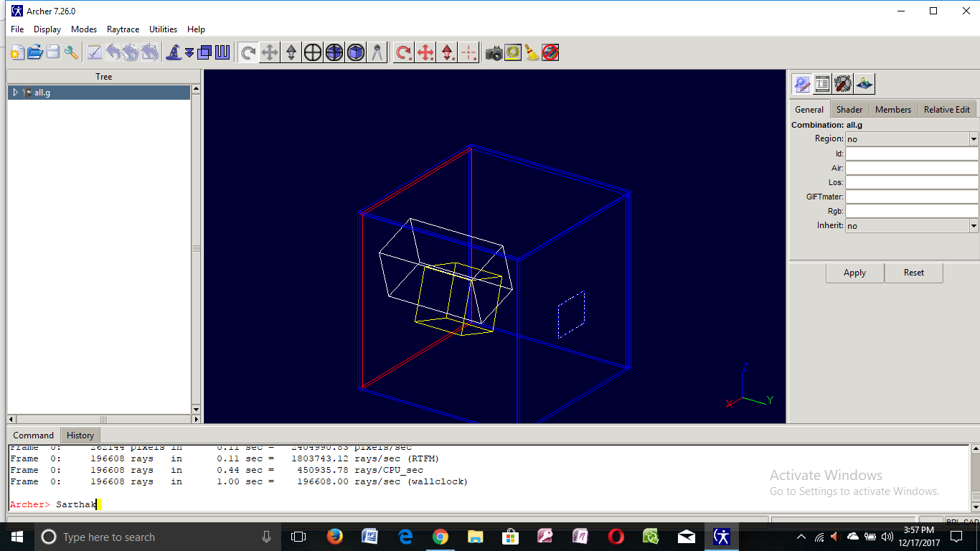The image size is (980, 551).
Task: Select the all.g tree item
Action: pyautogui.click(x=42, y=93)
